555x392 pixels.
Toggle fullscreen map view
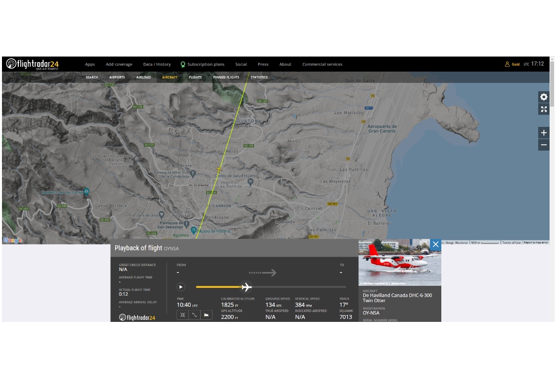click(544, 109)
